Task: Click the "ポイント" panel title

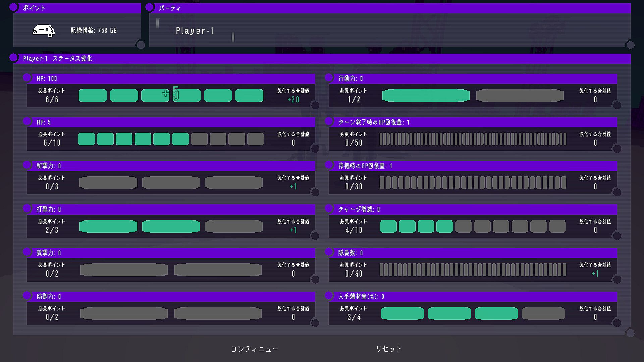Action: (34, 8)
